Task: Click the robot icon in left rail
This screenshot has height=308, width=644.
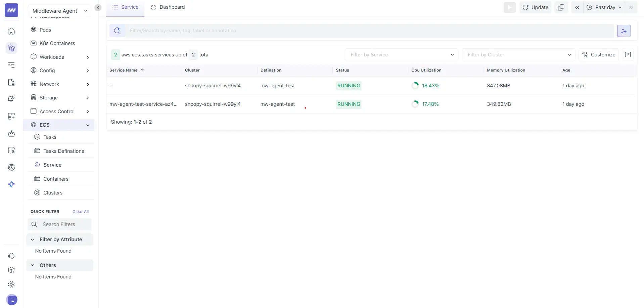Action: click(11, 133)
